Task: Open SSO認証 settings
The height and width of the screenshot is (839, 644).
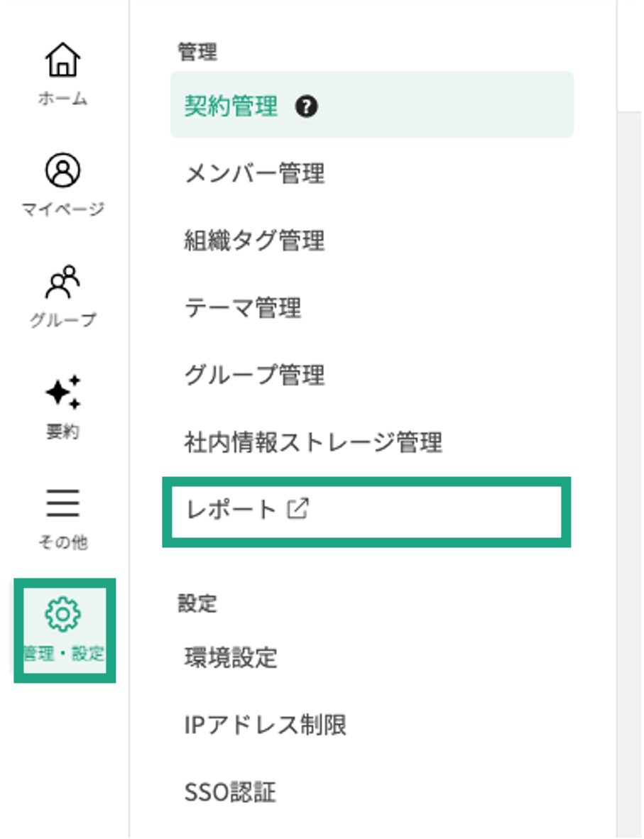Action: (229, 792)
